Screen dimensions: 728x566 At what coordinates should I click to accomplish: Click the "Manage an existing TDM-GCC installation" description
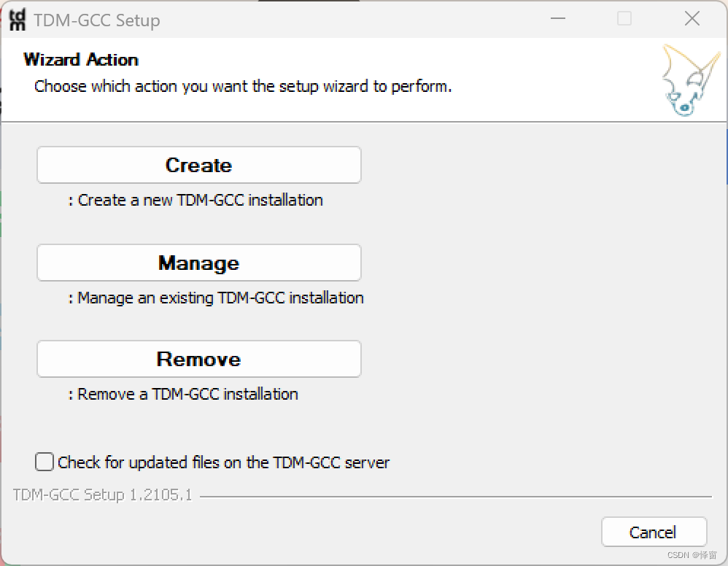217,298
